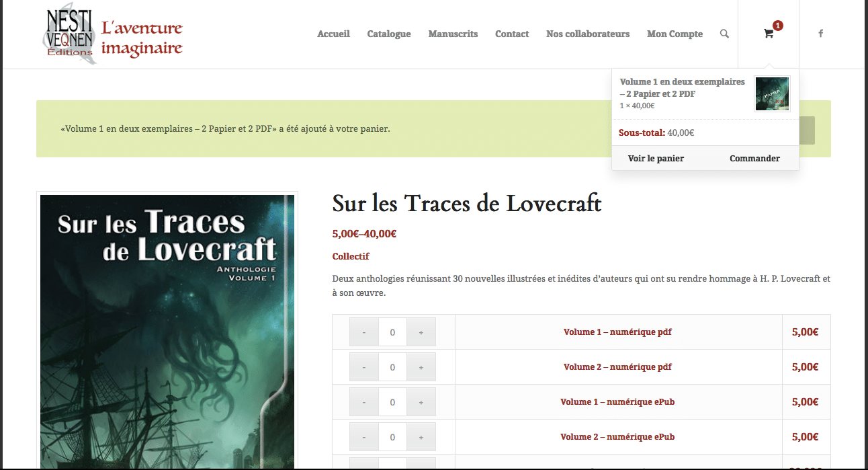Viewport: 868px width, 470px height.
Task: Click the Sur les Traces de Lovecraft heading
Action: [467, 203]
